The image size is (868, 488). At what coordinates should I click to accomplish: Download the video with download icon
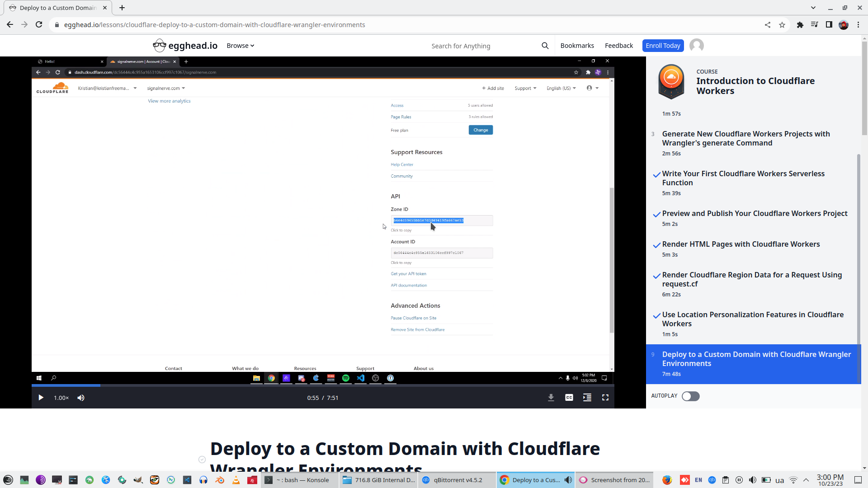551,398
